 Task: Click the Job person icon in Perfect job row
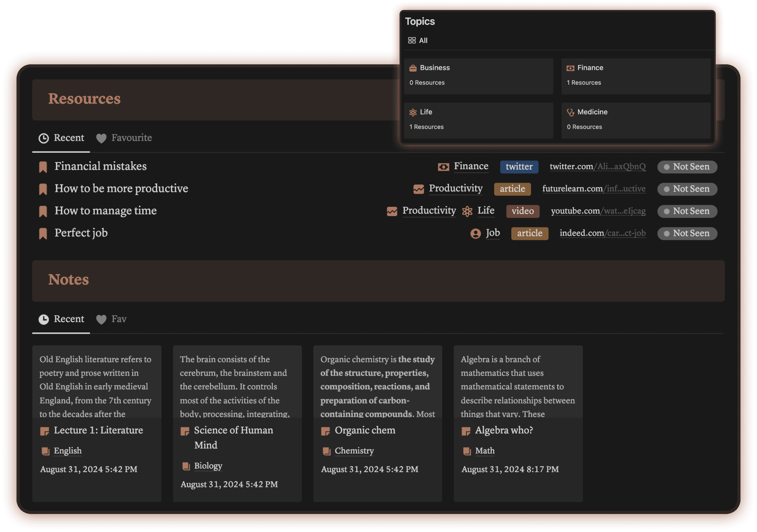tap(476, 234)
